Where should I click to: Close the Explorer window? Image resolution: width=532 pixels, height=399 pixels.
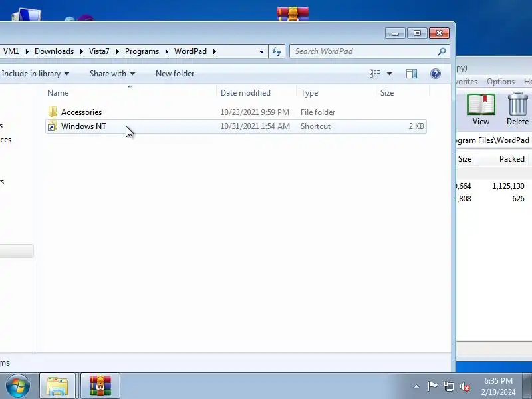tap(439, 33)
